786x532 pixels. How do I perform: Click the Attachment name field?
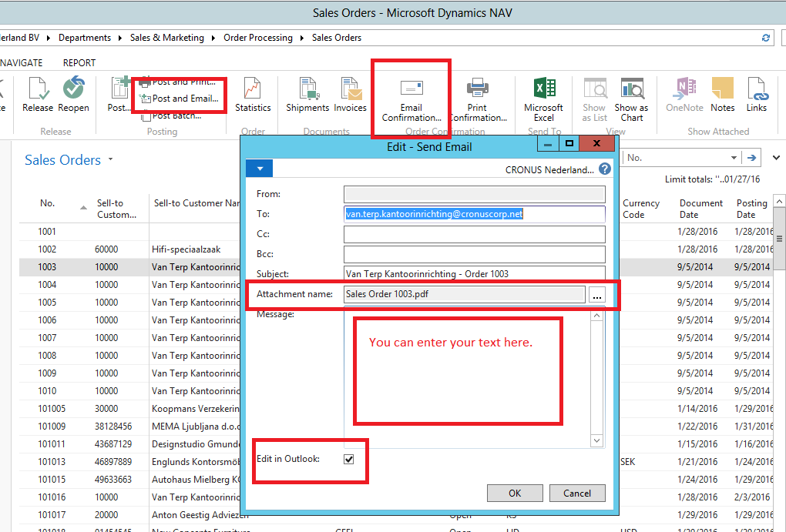tap(464, 295)
